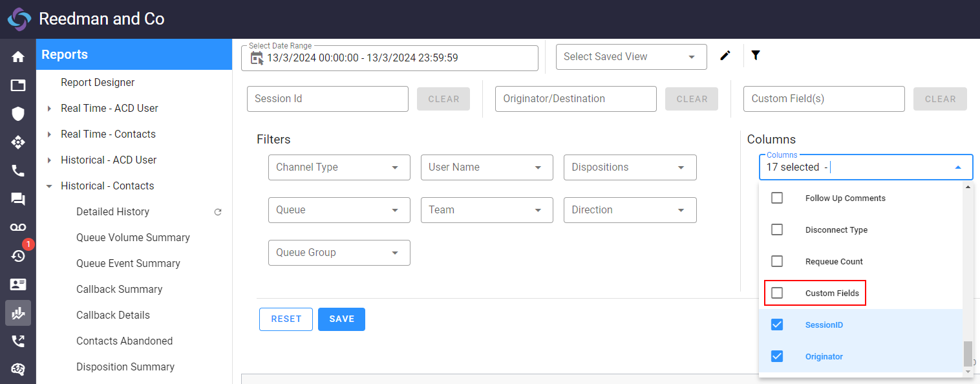This screenshot has width=980, height=384.
Task: Open history icon with notification badge
Action: point(18,255)
